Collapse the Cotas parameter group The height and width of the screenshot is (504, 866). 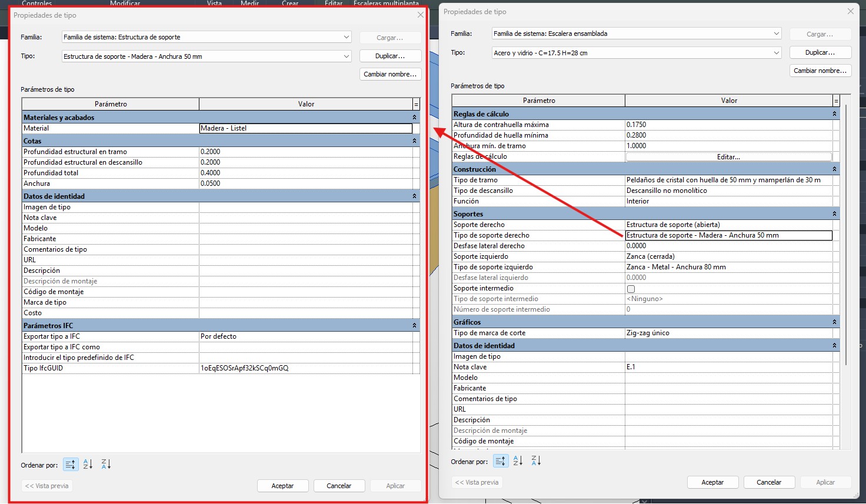[x=414, y=141]
